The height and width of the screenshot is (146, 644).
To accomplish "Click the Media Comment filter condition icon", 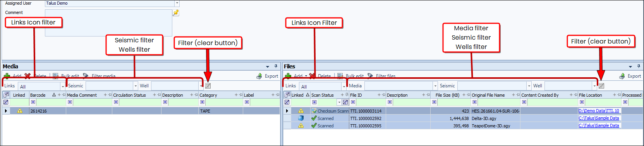I will pyautogui.click(x=70, y=102).
